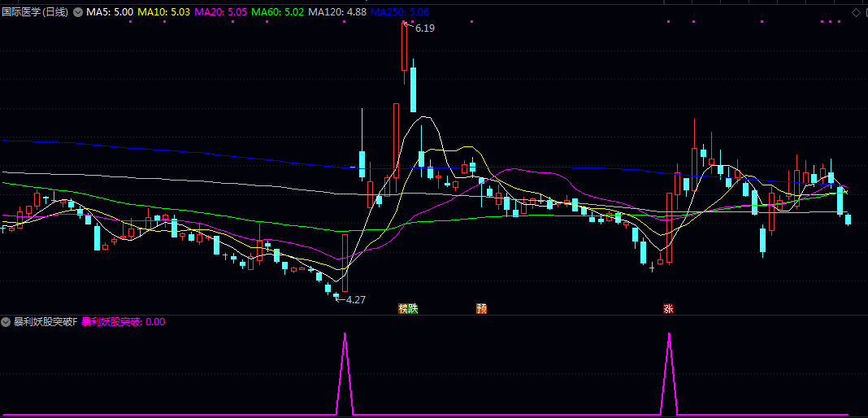The width and height of the screenshot is (868, 418).
Task: Click the brown 榜 event marker
Action: point(404,309)
